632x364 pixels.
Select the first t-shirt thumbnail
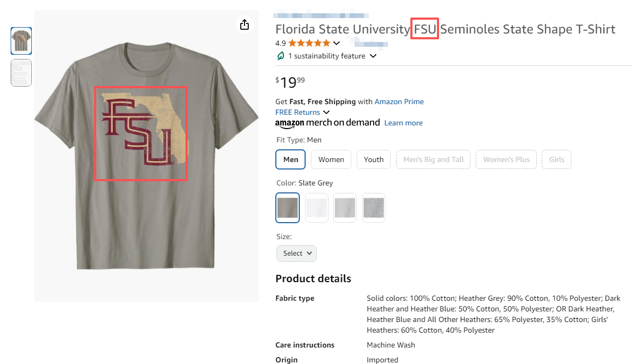coord(21,41)
